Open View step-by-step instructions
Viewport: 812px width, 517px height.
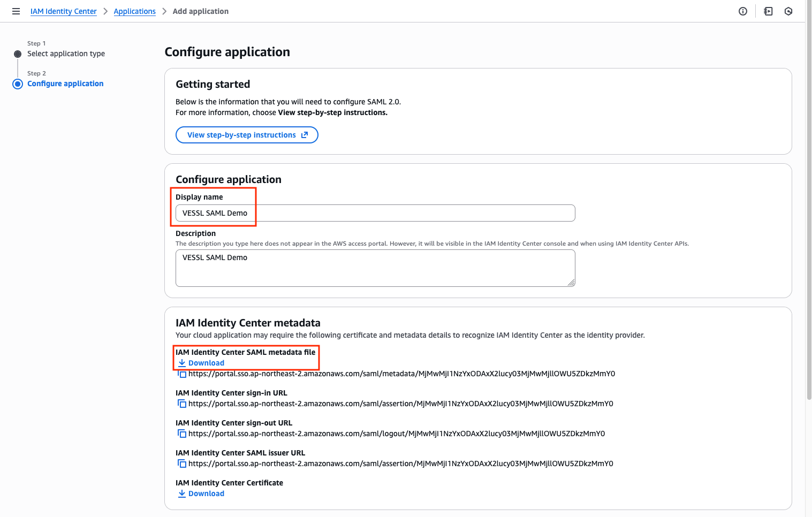247,135
